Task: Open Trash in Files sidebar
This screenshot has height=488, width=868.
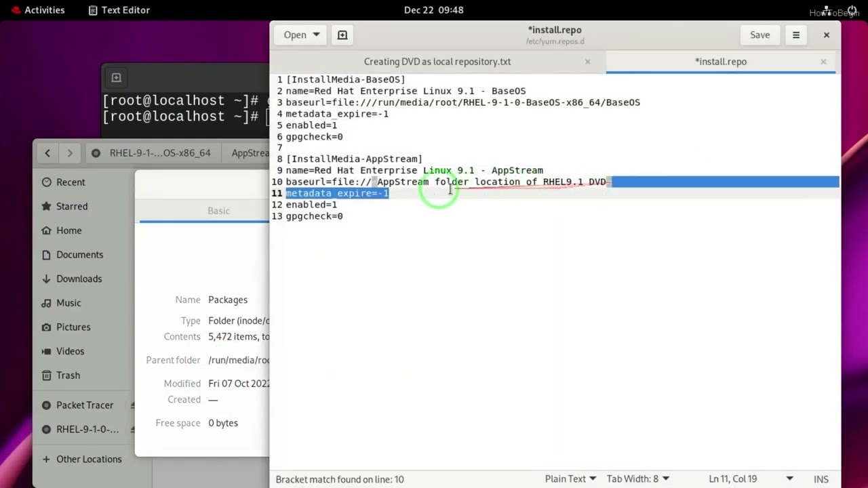Action: pyautogui.click(x=68, y=375)
